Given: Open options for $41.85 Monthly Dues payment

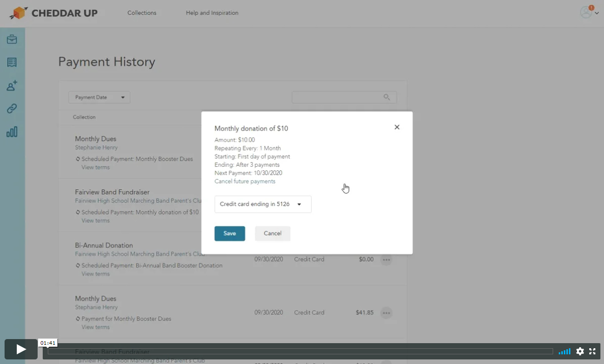Looking at the screenshot, I should click(386, 313).
